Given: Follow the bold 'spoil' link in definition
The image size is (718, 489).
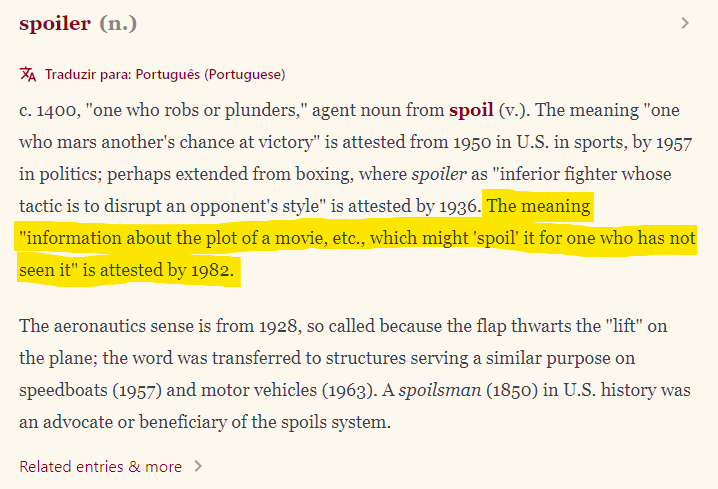Looking at the screenshot, I should [471, 110].
